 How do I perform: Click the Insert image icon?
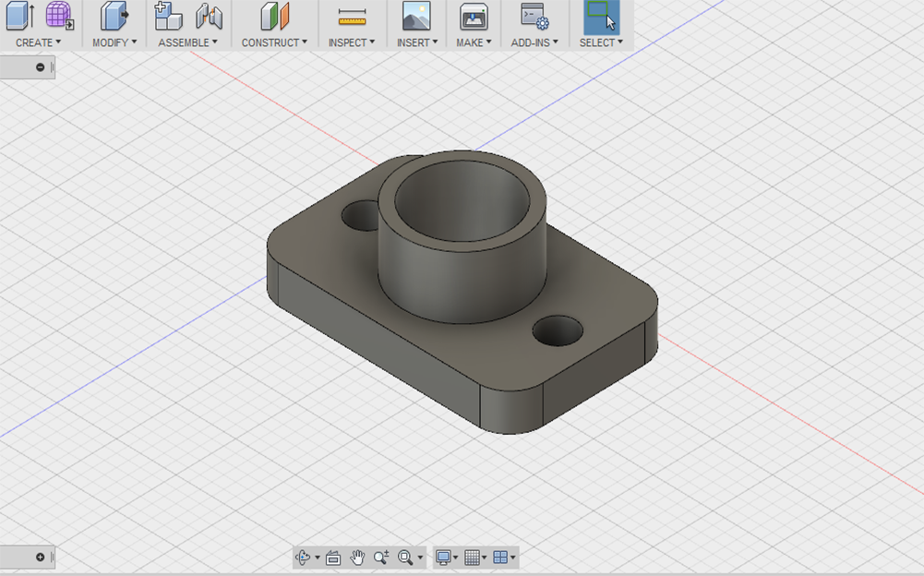click(x=416, y=17)
